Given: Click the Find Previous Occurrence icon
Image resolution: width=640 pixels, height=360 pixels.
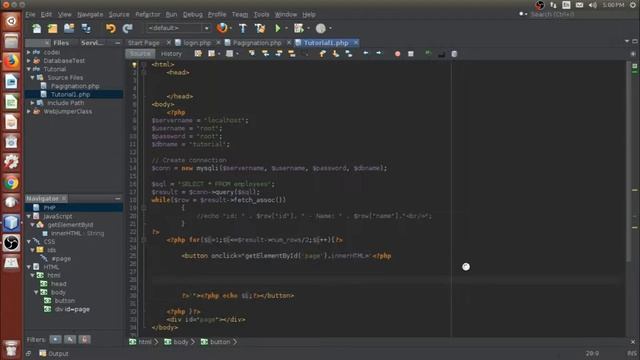Looking at the screenshot, I should tap(265, 53).
